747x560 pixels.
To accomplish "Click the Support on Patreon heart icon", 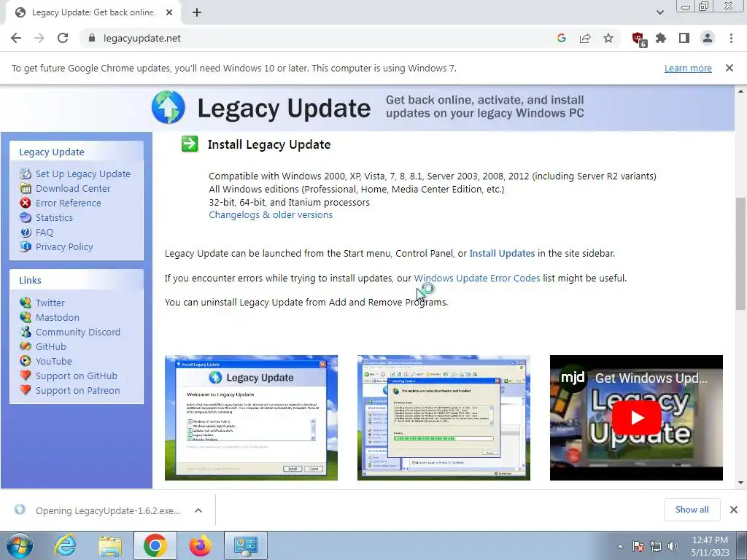I will pyautogui.click(x=26, y=391).
